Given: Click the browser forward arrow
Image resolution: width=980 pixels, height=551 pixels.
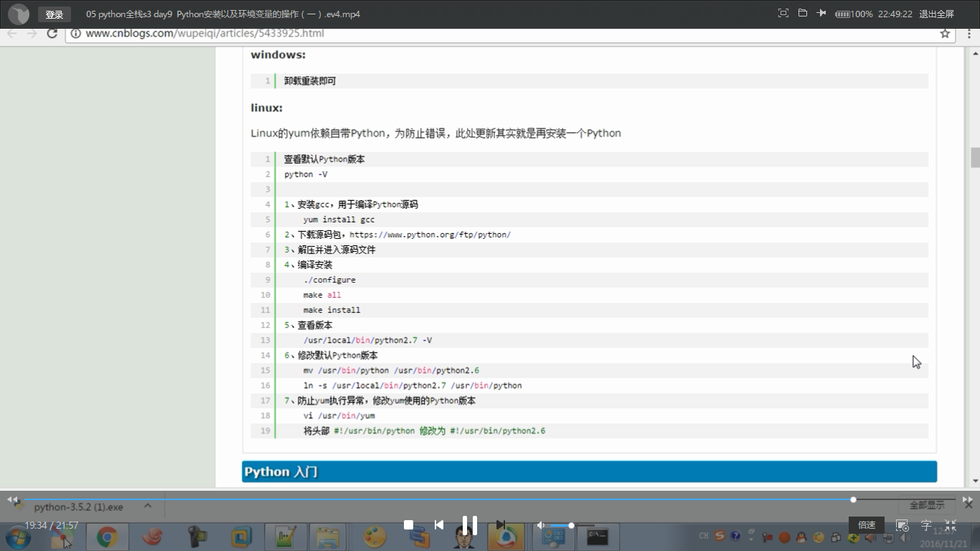Looking at the screenshot, I should tap(32, 34).
